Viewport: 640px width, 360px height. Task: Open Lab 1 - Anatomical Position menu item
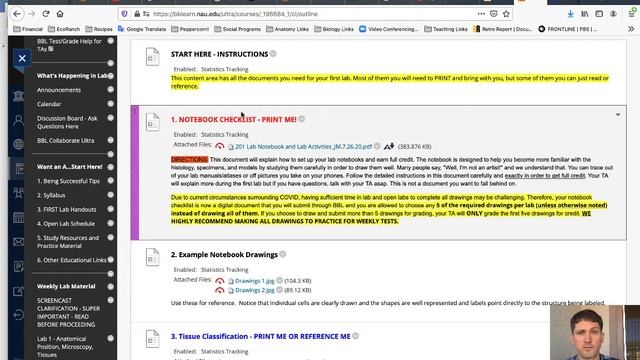(65, 347)
